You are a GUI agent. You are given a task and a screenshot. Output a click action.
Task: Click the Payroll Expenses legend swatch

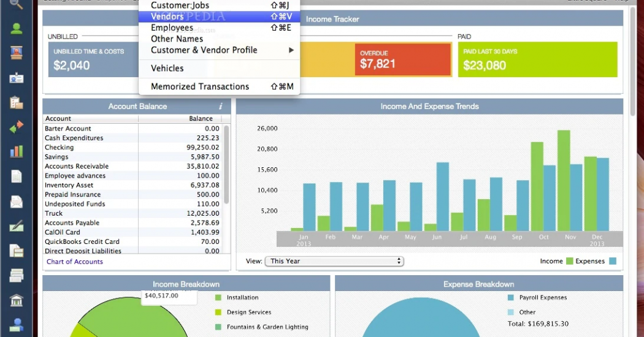click(x=510, y=298)
